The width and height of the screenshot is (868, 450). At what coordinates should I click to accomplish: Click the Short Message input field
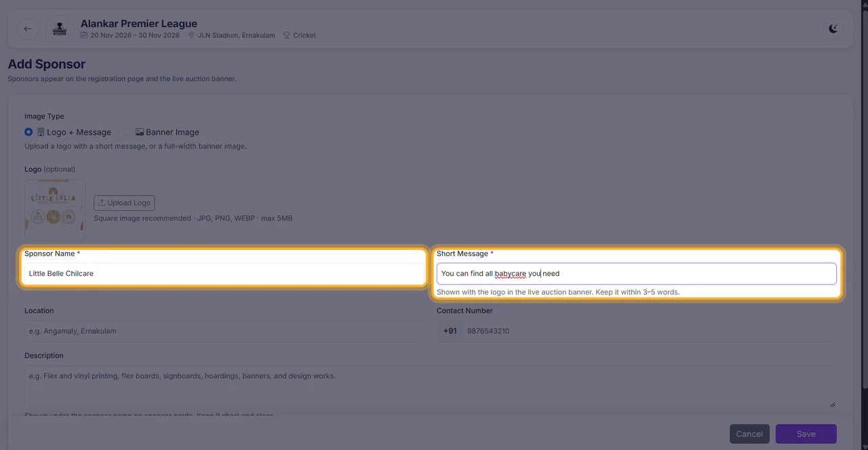pos(637,274)
